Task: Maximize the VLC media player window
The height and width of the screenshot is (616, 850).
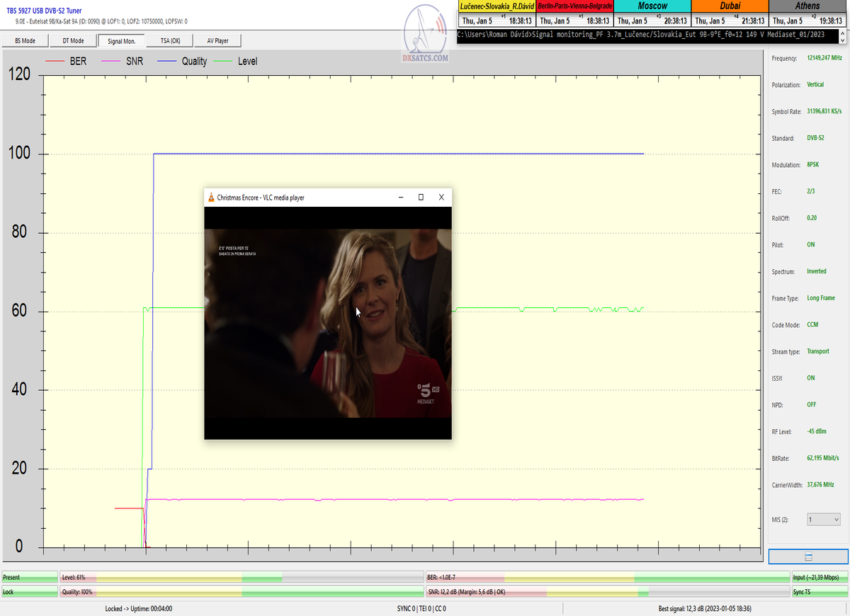Action: (x=421, y=198)
